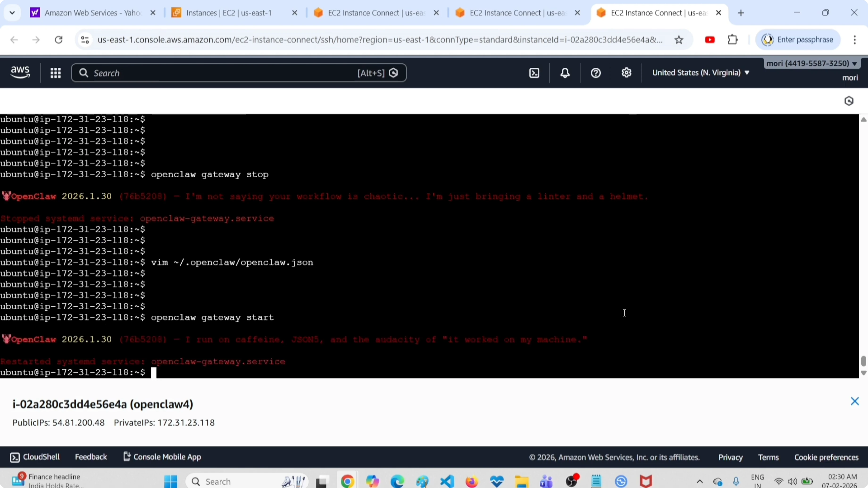
Task: Expand the mori account menu
Action: [x=811, y=63]
